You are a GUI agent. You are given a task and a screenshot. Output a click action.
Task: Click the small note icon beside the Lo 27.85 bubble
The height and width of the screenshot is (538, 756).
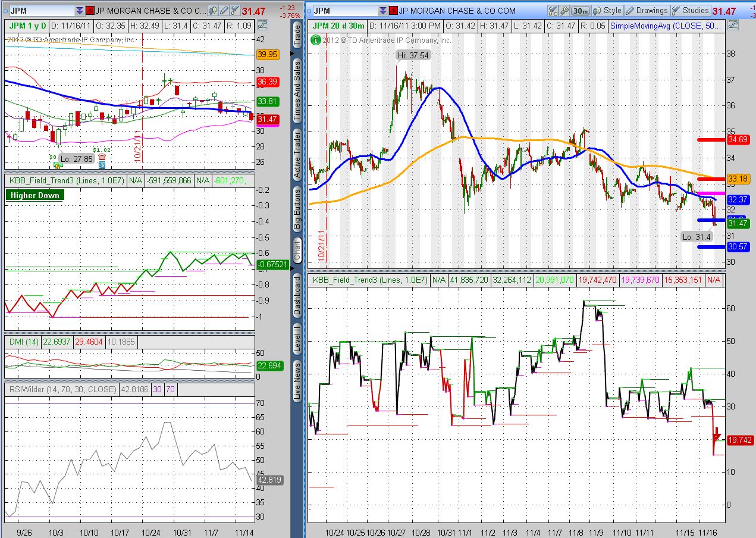(102, 165)
